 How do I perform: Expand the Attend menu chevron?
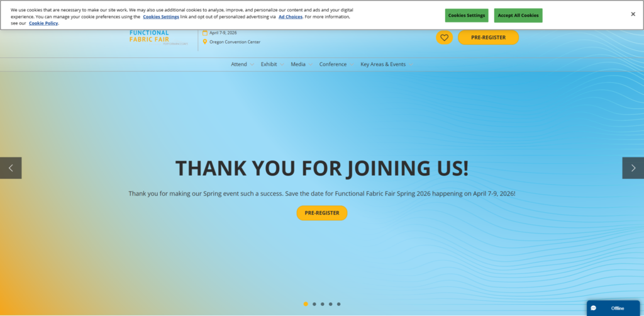tap(252, 64)
